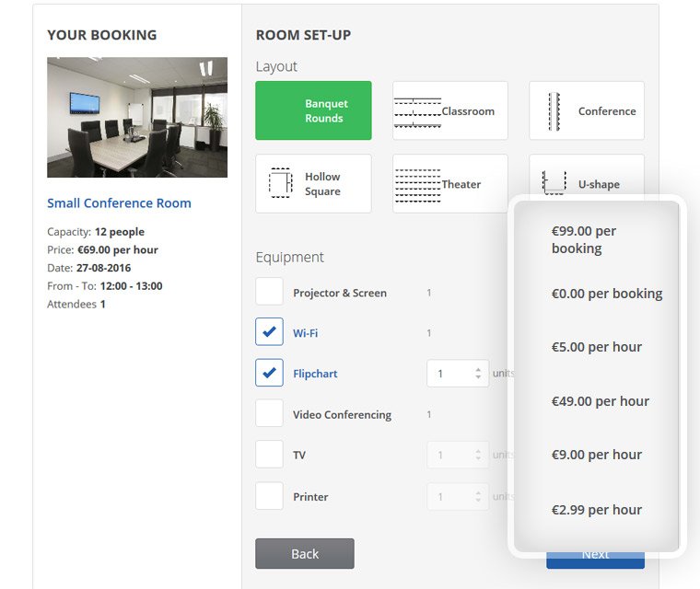
Task: Select the Classroom layout icon
Action: coord(417,110)
